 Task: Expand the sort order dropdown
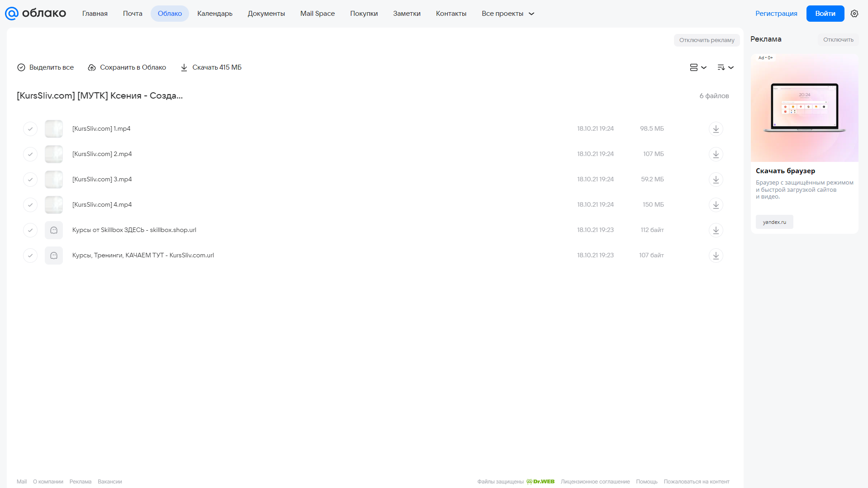coord(726,67)
